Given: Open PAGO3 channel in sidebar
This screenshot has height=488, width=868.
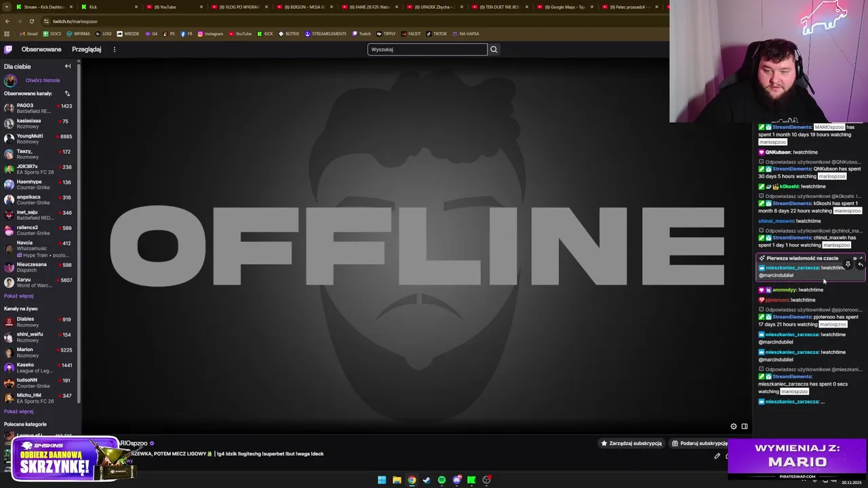Looking at the screenshot, I should click(x=39, y=108).
